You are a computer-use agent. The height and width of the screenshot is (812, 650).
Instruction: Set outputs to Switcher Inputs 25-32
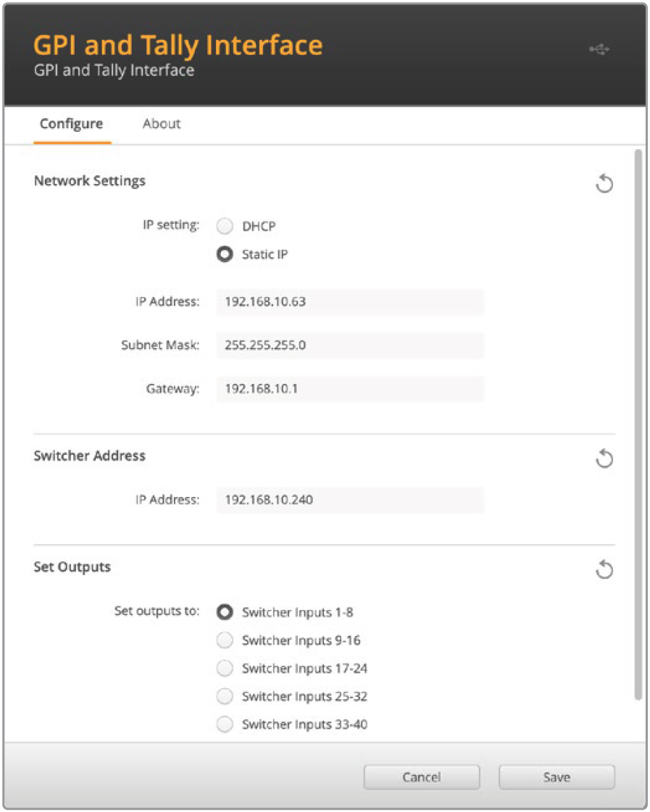(225, 697)
